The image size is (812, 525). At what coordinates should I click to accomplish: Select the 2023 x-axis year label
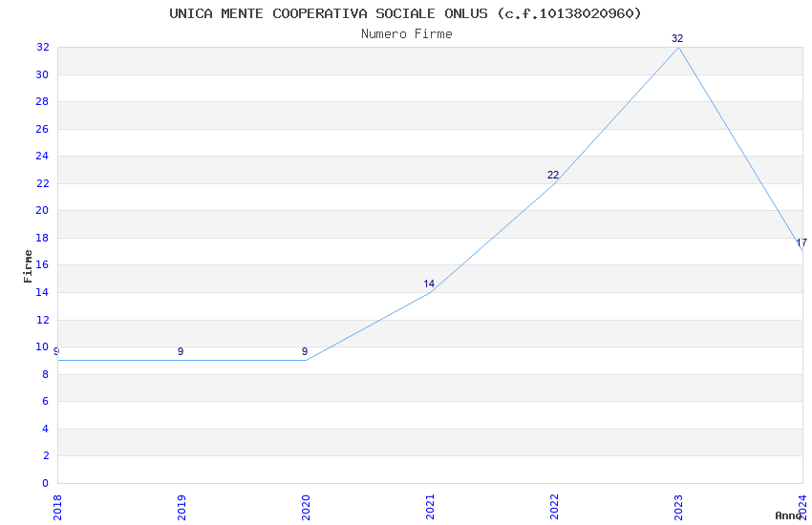678,508
